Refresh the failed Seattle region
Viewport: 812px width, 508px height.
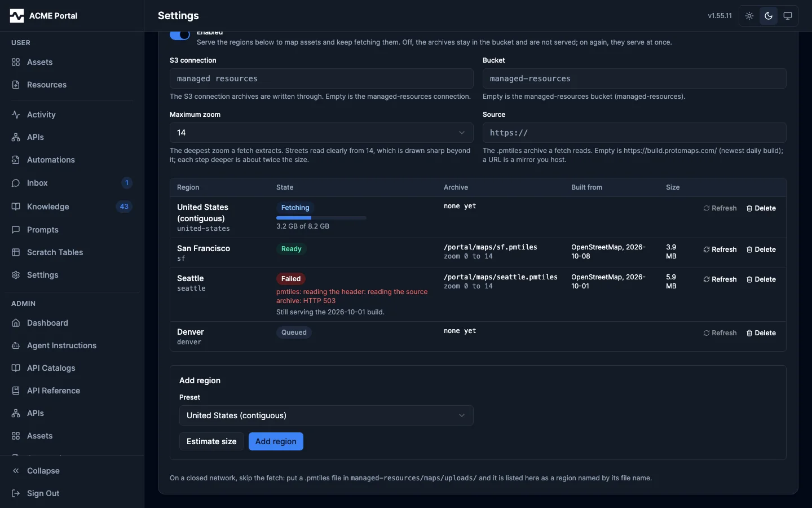(720, 279)
